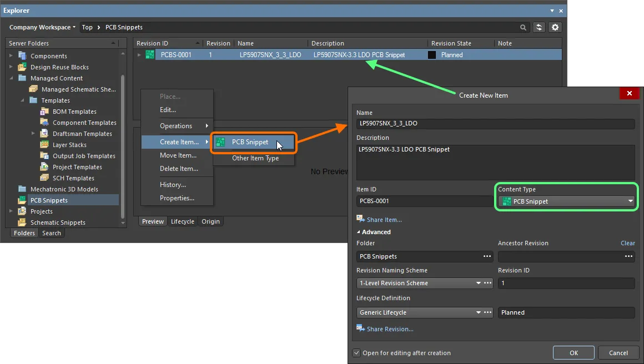The image size is (644, 364).
Task: Click the Item ID input field
Action: [x=424, y=201]
